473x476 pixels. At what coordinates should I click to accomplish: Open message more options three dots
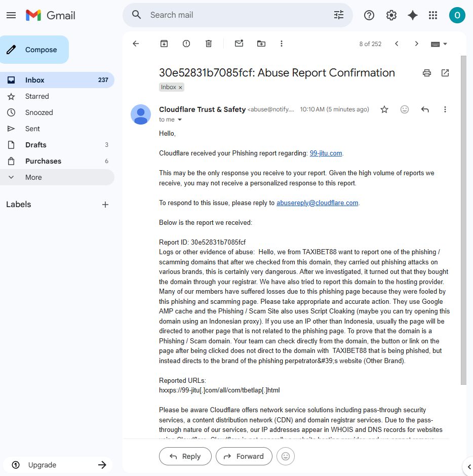pos(445,109)
